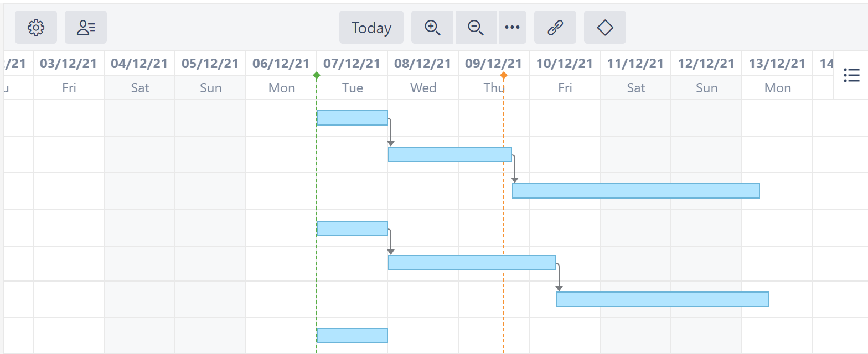Add a milestone with the diamond icon
Screen dimensions: 868x354
(x=604, y=27)
